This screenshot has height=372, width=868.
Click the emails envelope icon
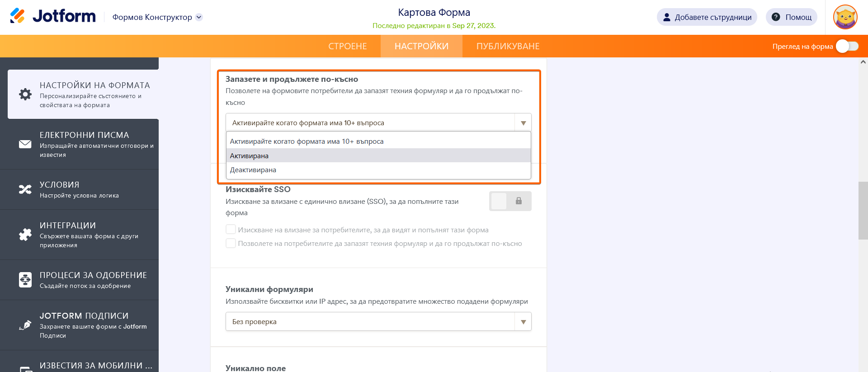25,144
